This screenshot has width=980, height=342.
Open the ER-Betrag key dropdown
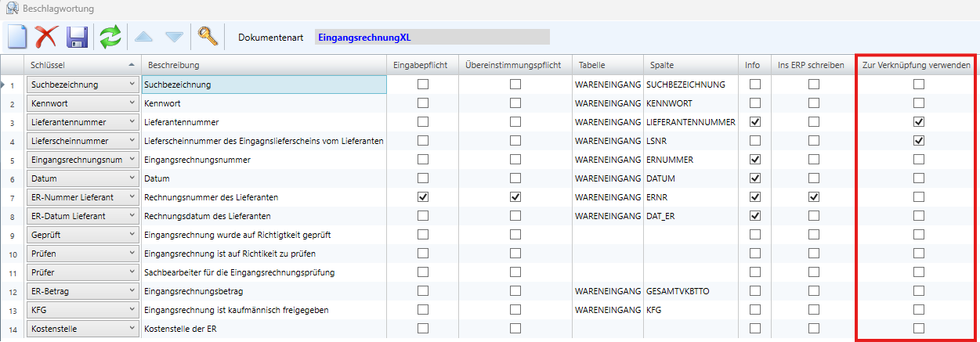click(131, 291)
